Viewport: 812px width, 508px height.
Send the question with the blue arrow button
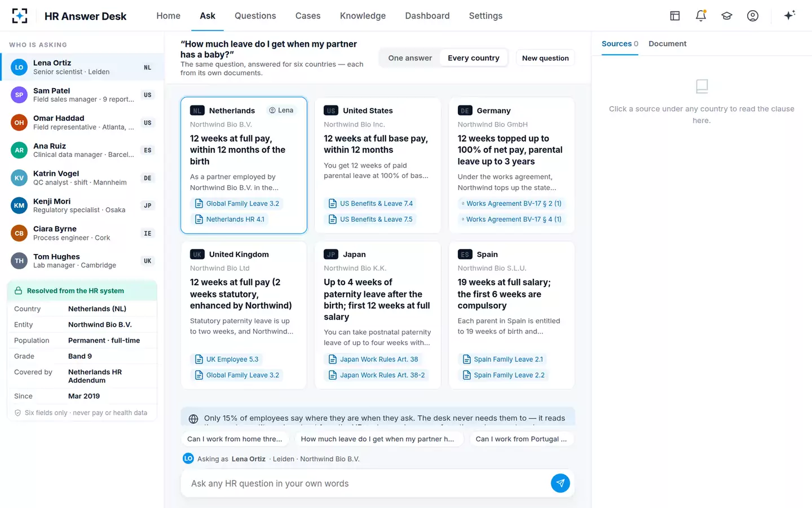(560, 483)
